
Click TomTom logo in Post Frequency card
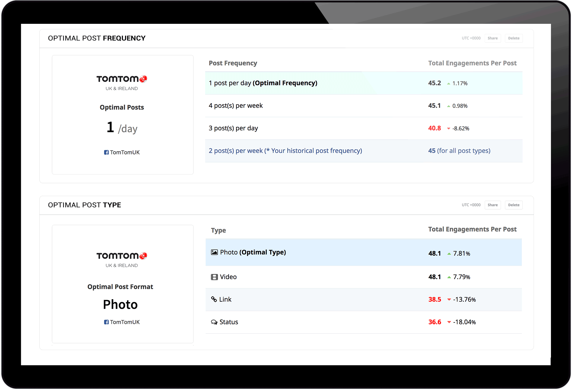click(x=122, y=79)
